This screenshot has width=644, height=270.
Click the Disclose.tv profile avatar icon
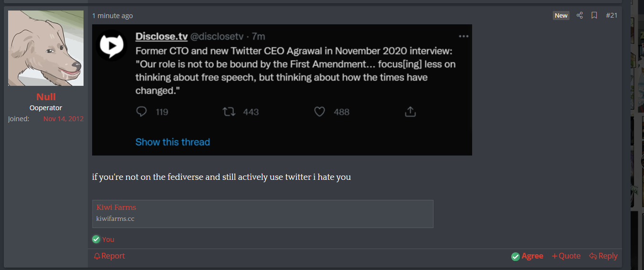click(112, 45)
